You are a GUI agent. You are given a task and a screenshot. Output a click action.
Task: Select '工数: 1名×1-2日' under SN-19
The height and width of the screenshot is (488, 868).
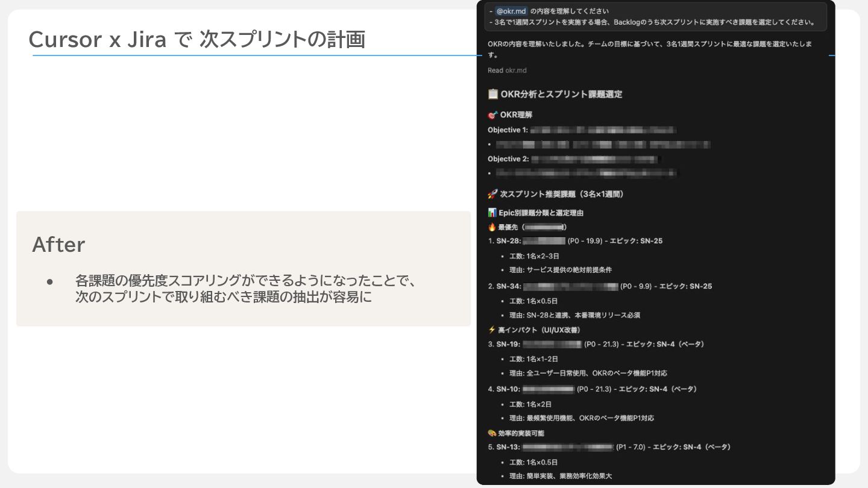click(535, 358)
